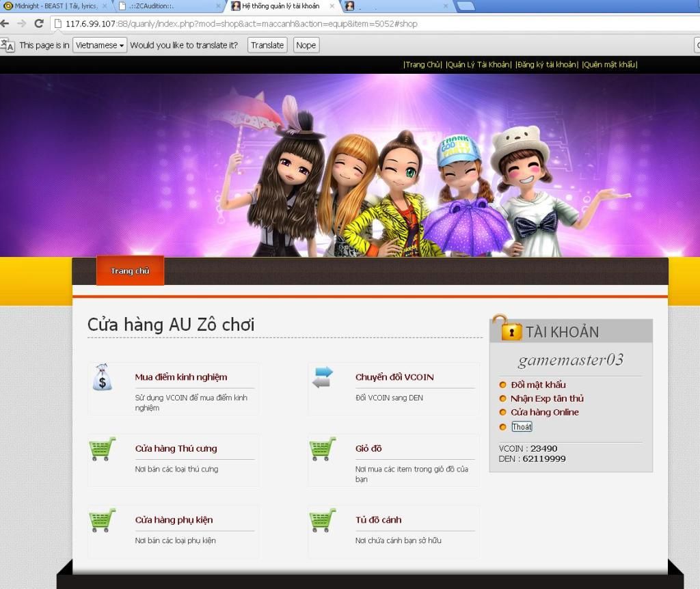Close the Midnight - BEAST tab
Viewport: 700px width, 589px height.
[105, 5]
